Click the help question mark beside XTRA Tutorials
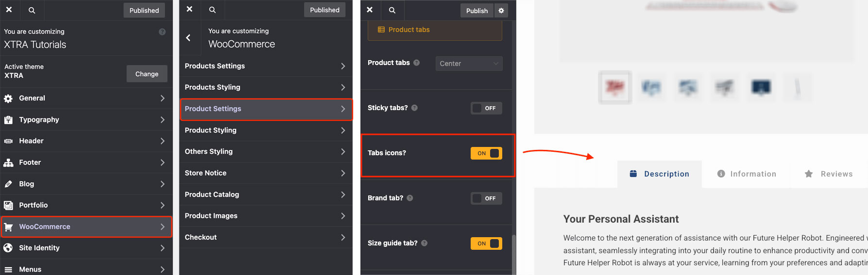This screenshot has width=868, height=275. click(x=162, y=32)
